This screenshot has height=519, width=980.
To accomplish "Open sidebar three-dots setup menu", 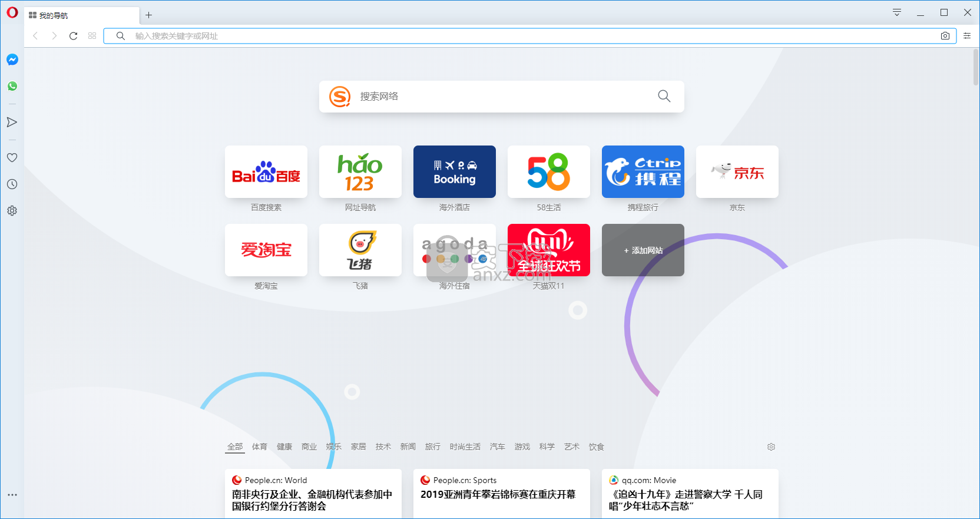I will pos(12,495).
